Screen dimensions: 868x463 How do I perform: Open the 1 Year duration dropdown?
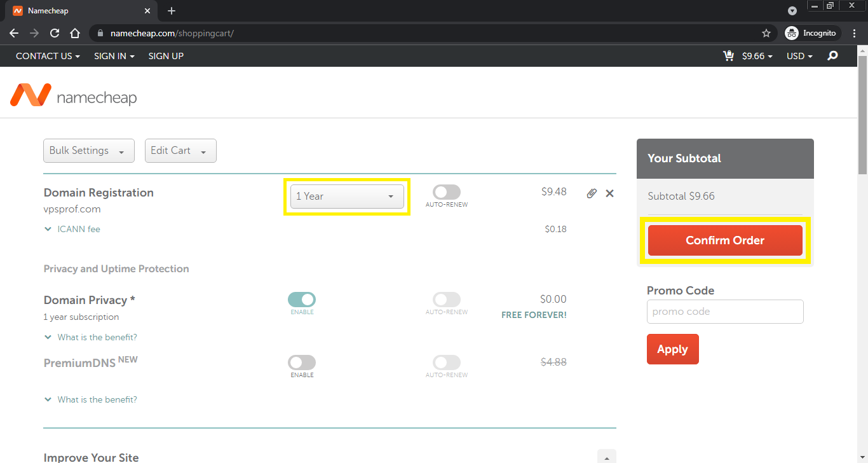pos(347,197)
